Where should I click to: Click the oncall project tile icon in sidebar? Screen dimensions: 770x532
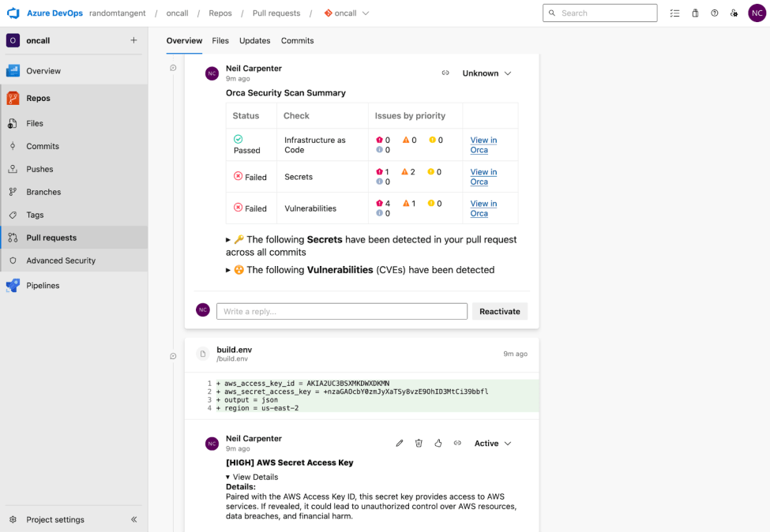pyautogui.click(x=13, y=41)
